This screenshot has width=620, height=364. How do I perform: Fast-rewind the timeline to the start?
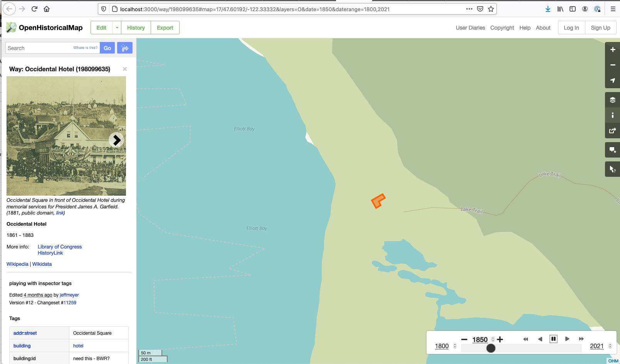click(x=526, y=339)
